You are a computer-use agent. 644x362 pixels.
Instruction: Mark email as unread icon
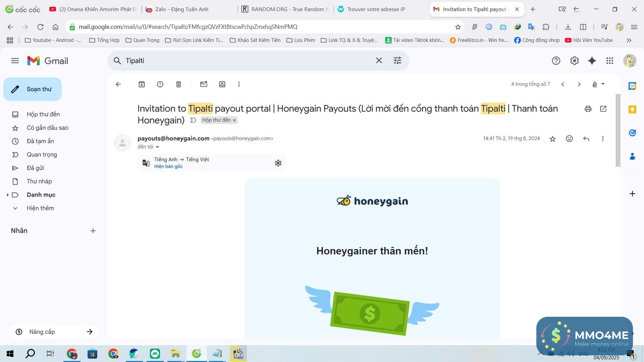tap(204, 84)
